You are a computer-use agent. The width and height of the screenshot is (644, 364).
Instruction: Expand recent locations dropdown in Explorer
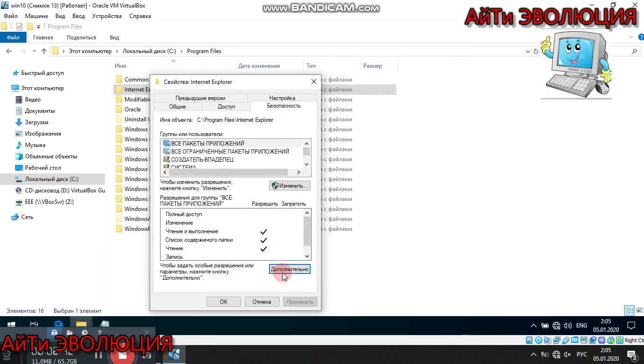[34, 51]
